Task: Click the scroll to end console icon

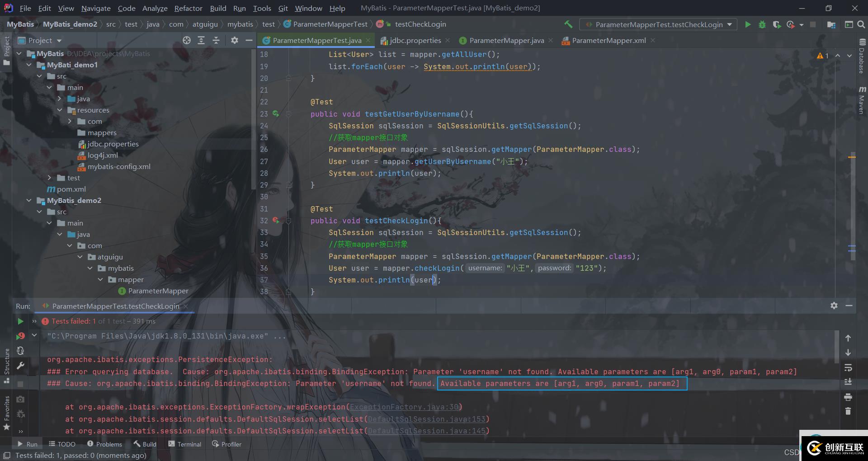Action: (x=848, y=382)
